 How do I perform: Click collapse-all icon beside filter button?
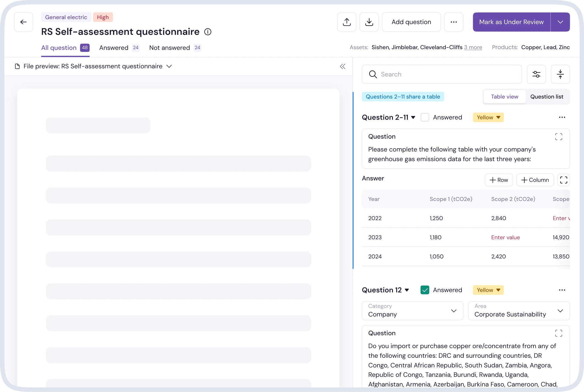tap(560, 74)
